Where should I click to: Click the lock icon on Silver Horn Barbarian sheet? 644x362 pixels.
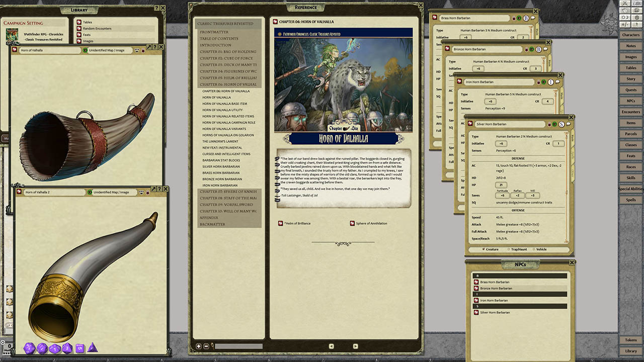coord(549,124)
